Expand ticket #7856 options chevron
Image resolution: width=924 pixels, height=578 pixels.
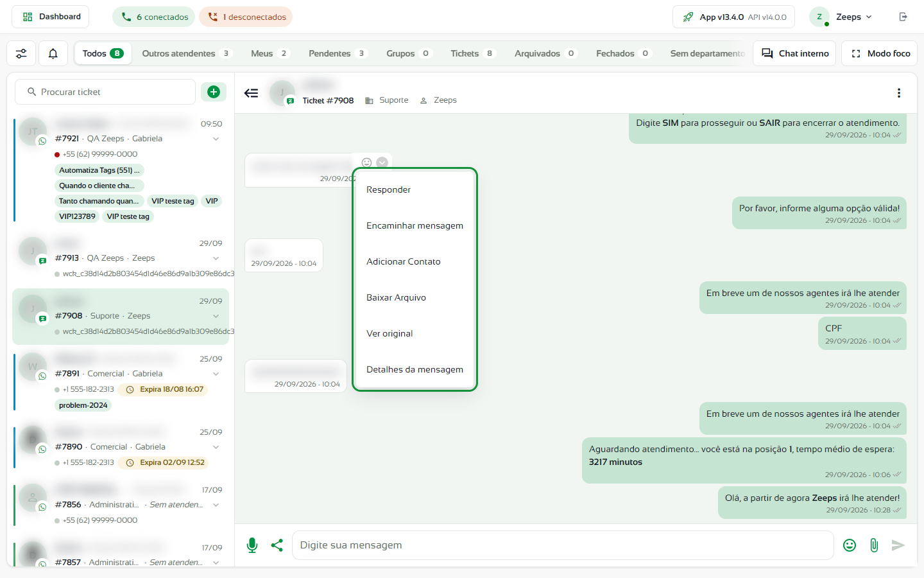216,505
